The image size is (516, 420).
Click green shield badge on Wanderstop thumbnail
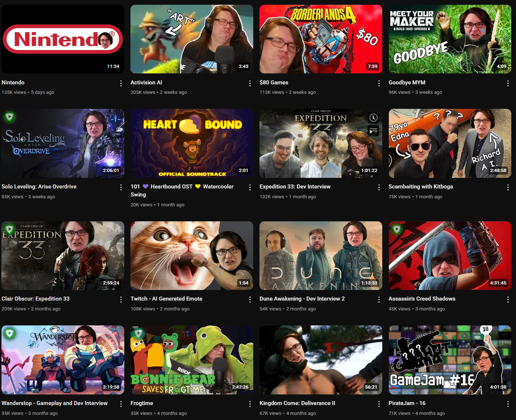coord(10,333)
